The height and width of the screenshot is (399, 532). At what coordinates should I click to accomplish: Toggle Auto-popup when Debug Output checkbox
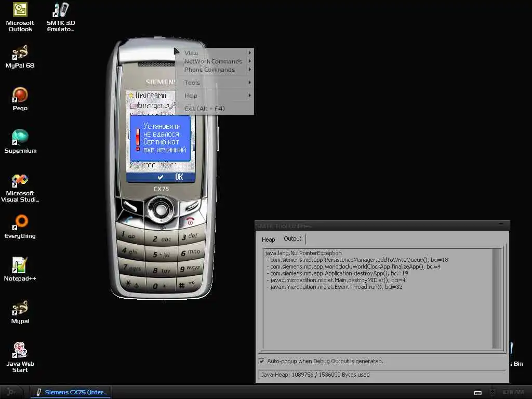click(261, 361)
